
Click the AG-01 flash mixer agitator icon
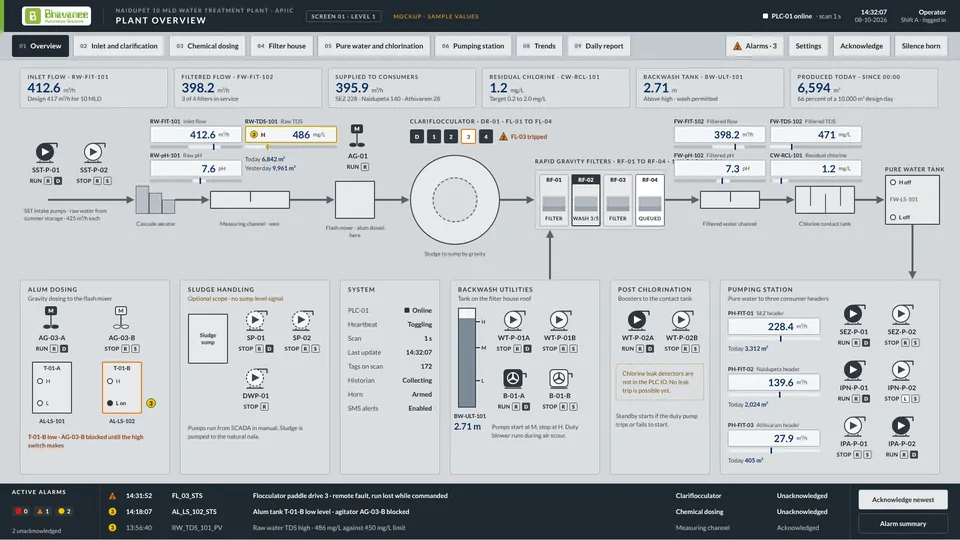pos(357,136)
